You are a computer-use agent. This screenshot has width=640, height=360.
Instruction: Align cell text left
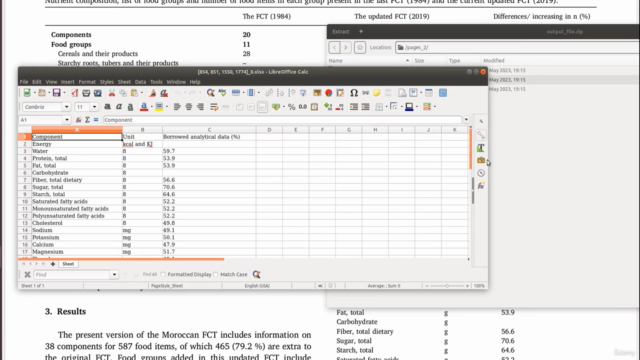(177, 107)
